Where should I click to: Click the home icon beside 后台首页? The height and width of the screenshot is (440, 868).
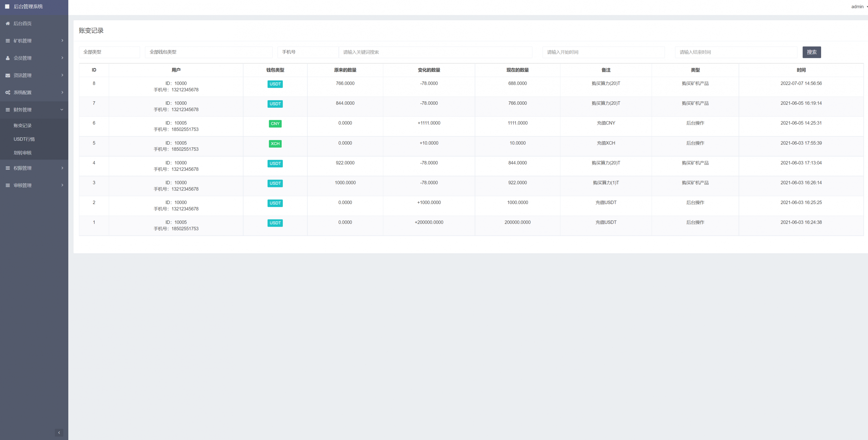(8, 23)
